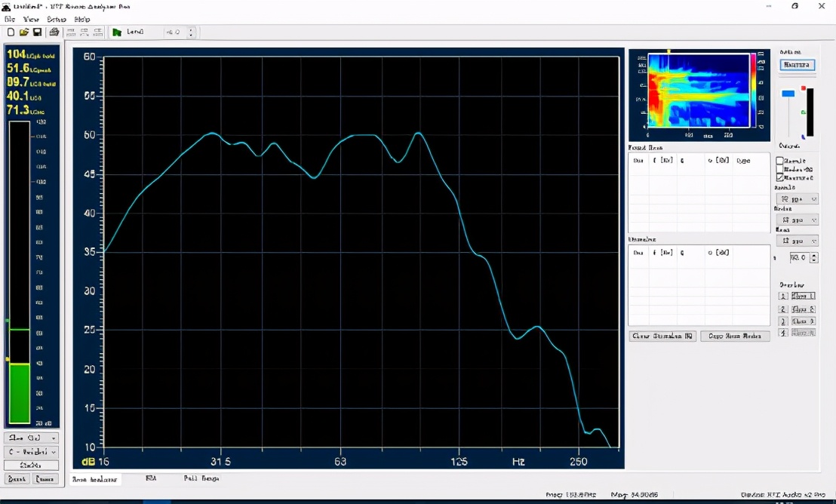Viewport: 836px width, 504px height.
Task: Click the Open folder icon in the toolbar
Action: (x=24, y=32)
